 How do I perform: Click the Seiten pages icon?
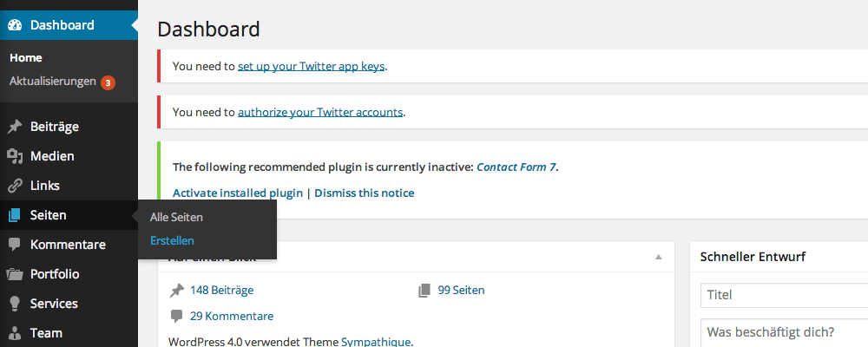(x=15, y=215)
